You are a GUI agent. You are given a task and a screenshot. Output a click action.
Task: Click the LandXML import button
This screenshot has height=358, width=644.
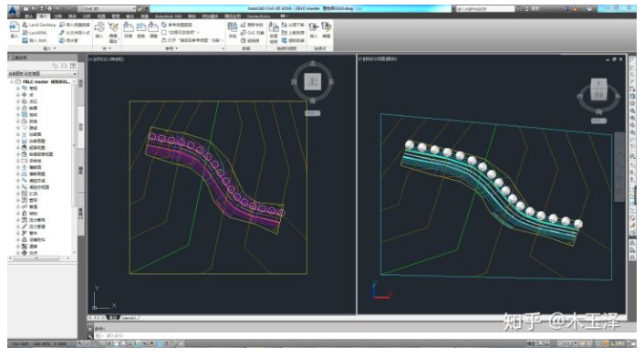(x=35, y=33)
